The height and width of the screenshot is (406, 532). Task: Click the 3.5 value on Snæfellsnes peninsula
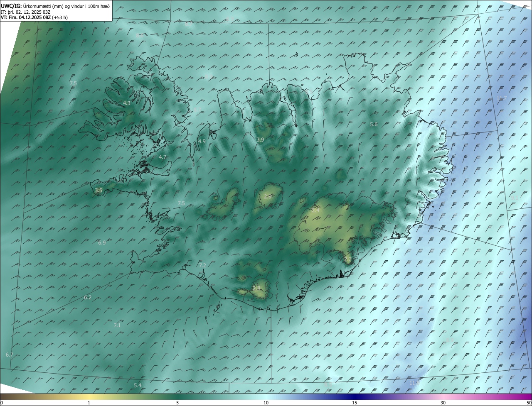[99, 190]
